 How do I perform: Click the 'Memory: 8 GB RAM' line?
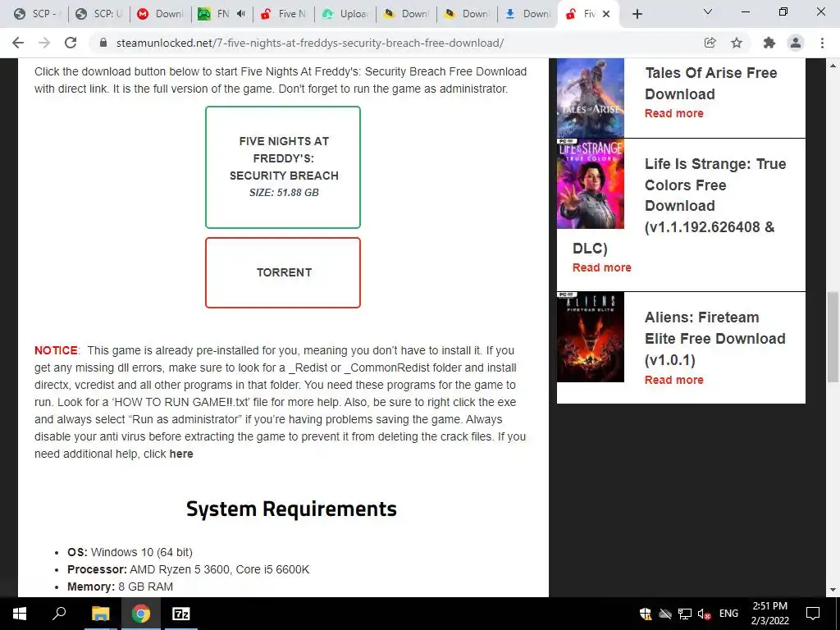tap(120, 587)
